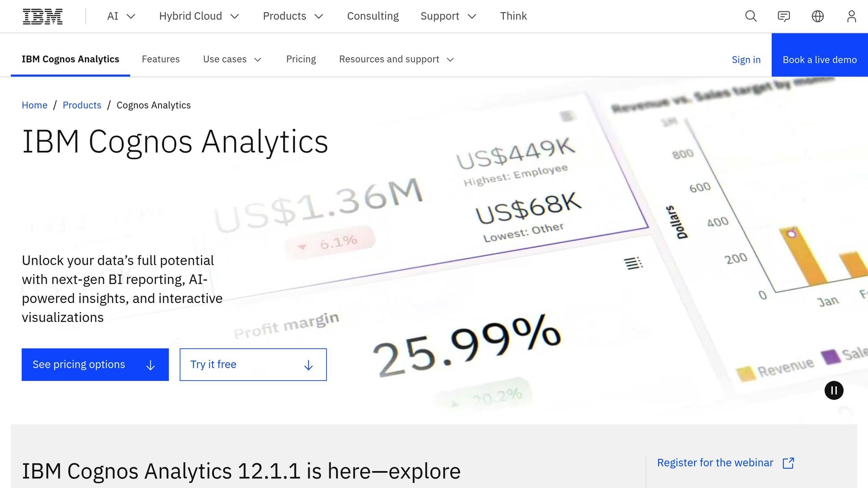Click the Sign in link
The height and width of the screenshot is (488, 868).
coord(746,60)
